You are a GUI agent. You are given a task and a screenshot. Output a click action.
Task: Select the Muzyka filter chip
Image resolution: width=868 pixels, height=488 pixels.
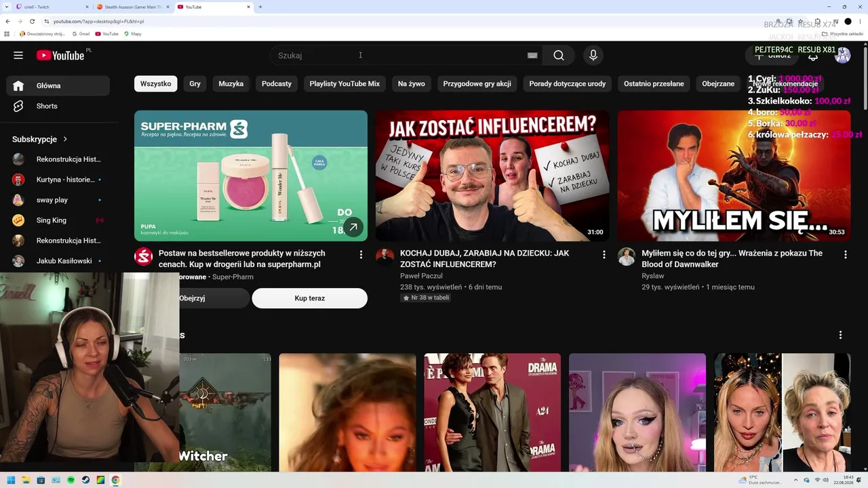(x=231, y=83)
